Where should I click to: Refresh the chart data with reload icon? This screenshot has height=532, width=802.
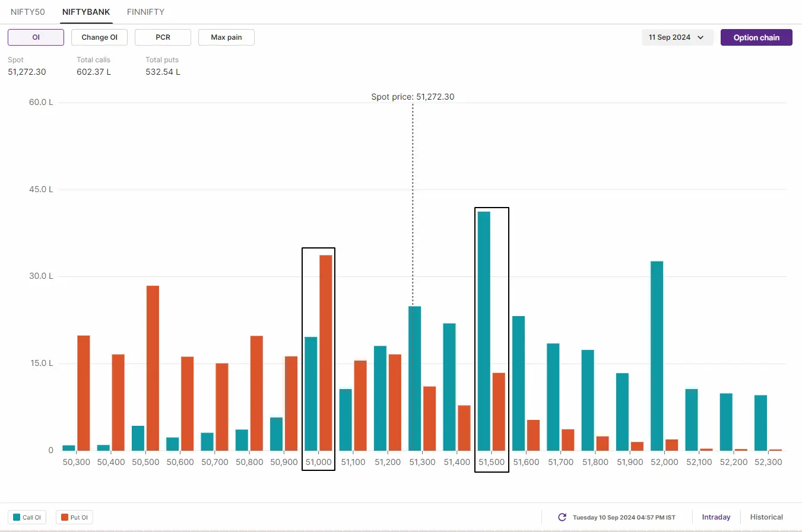click(562, 517)
